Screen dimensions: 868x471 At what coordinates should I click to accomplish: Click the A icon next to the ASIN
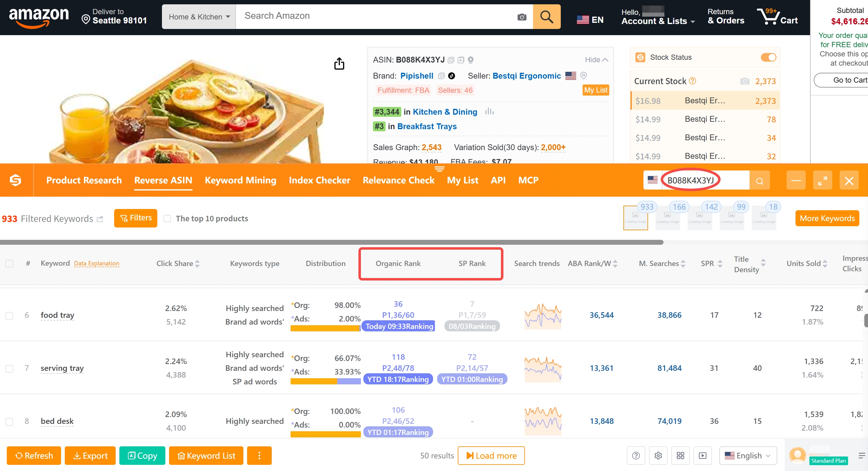pyautogui.click(x=461, y=60)
